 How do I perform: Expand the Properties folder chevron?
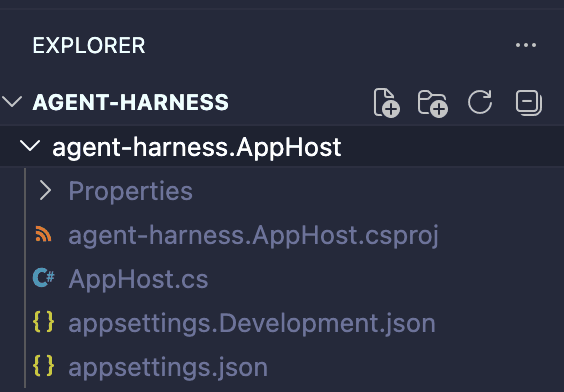(x=45, y=190)
